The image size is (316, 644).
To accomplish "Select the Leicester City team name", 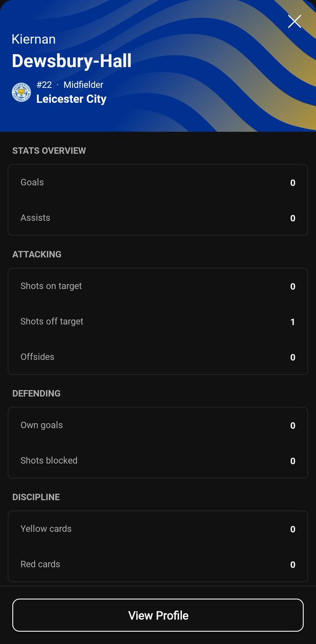I will [71, 99].
